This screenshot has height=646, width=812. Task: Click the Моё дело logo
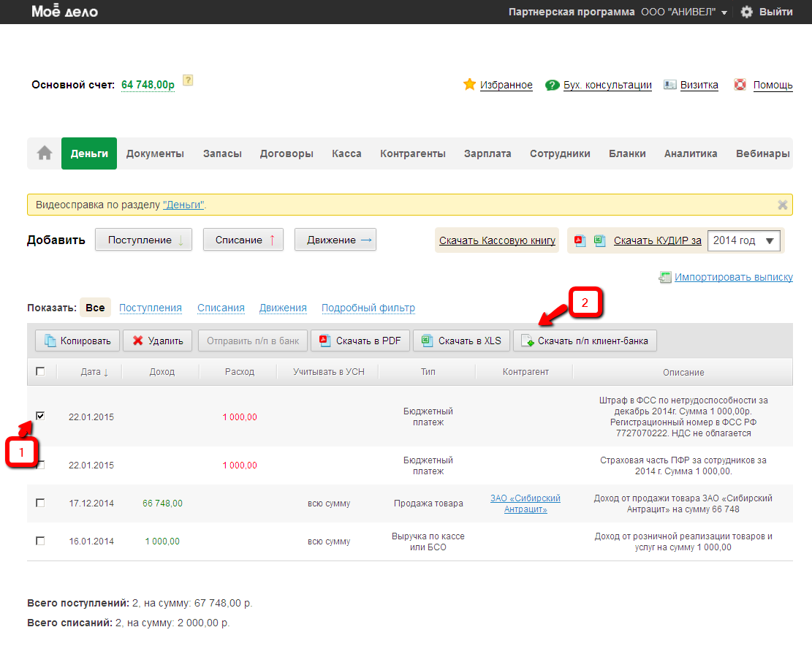[x=65, y=12]
